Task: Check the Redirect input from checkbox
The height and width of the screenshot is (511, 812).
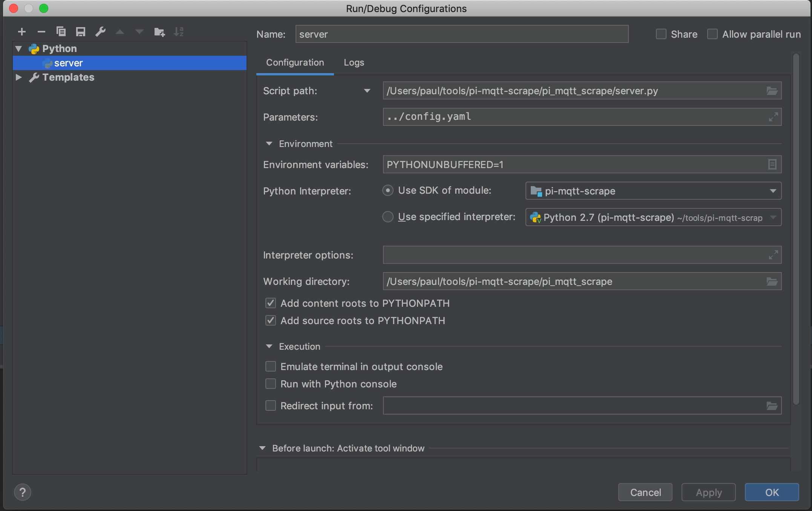Action: click(x=271, y=406)
